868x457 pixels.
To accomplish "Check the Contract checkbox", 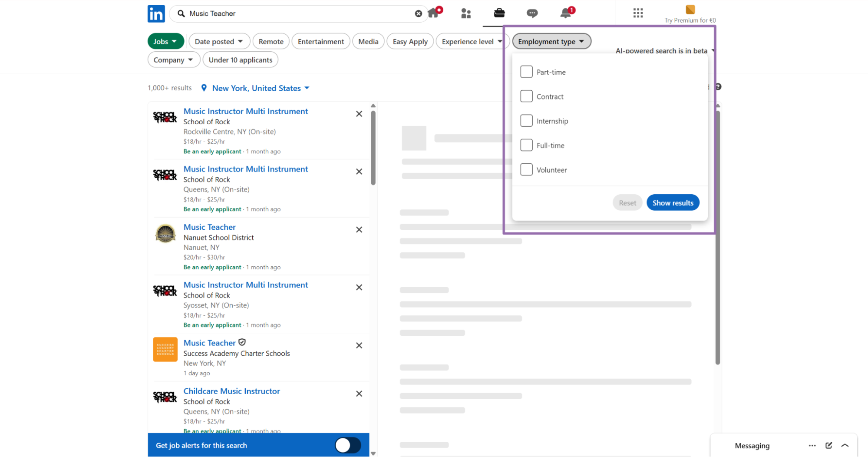I will click(x=526, y=96).
